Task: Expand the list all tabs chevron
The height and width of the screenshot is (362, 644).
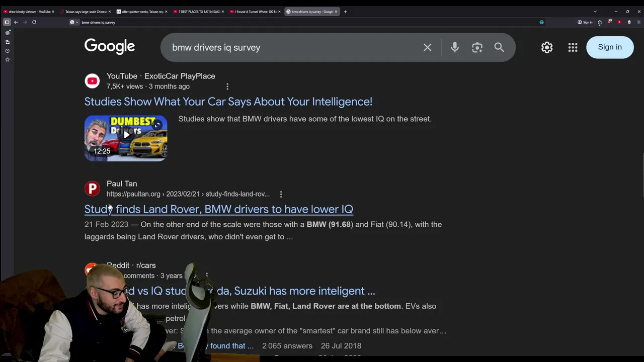Action: click(x=595, y=12)
